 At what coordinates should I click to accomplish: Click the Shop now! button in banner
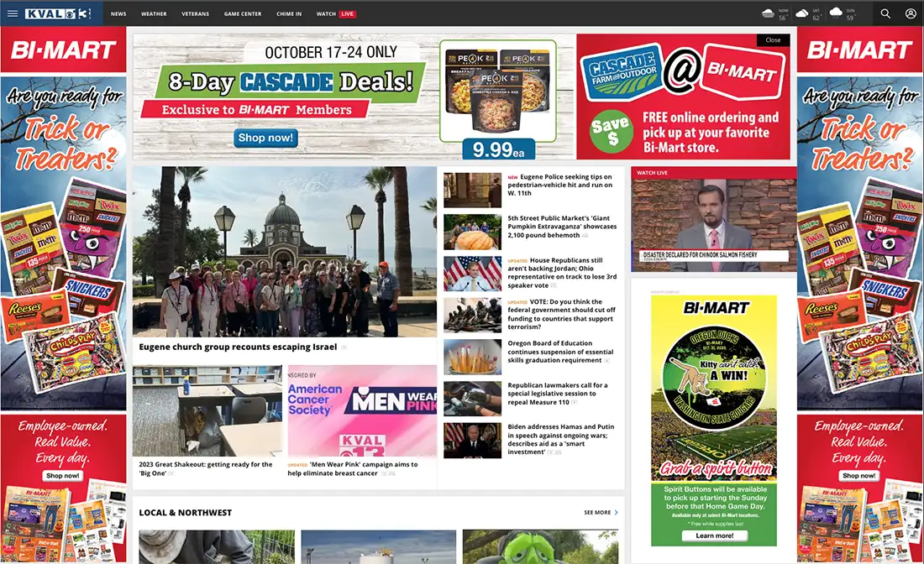click(265, 138)
